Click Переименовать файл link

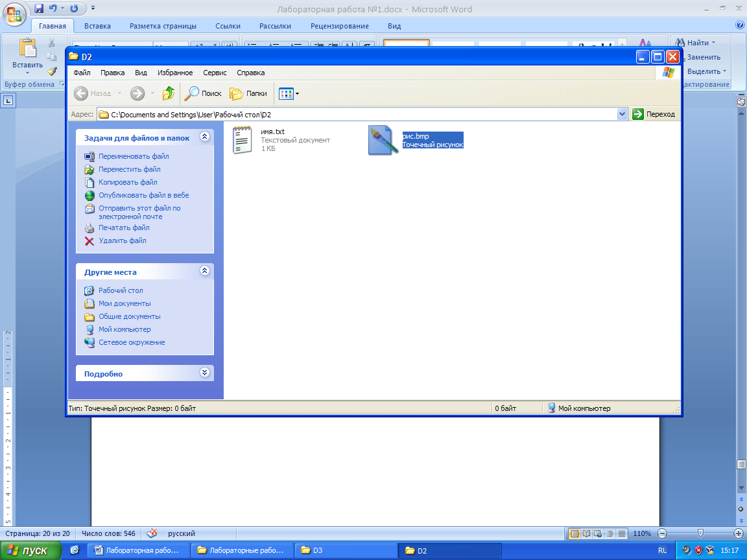(134, 156)
